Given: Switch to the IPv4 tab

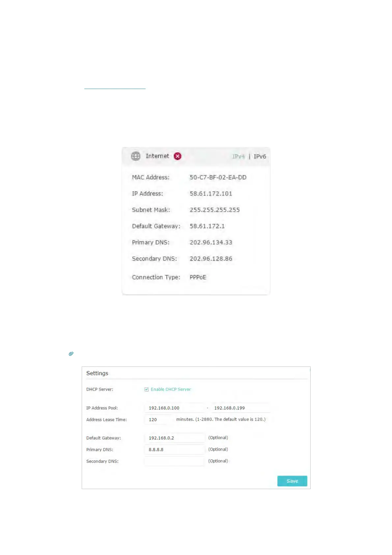Looking at the screenshot, I should (x=238, y=157).
